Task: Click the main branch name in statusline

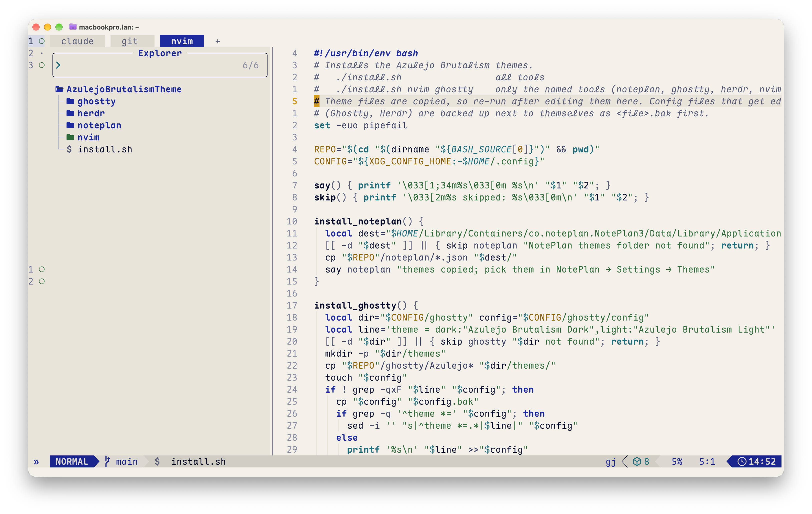Action: pyautogui.click(x=127, y=461)
